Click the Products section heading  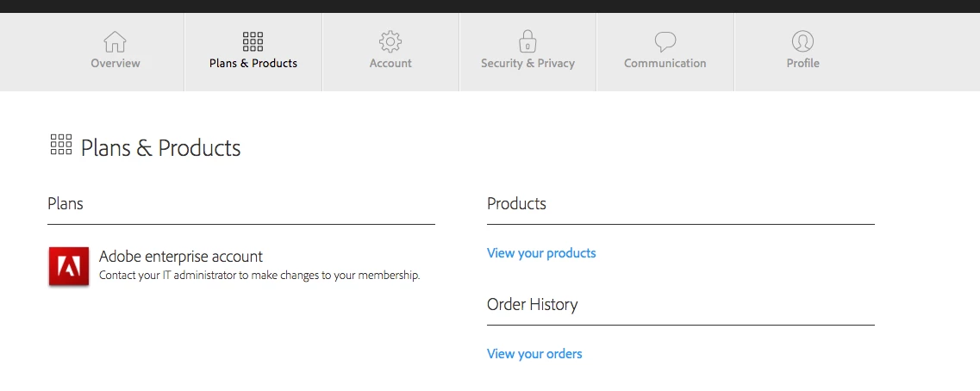516,203
